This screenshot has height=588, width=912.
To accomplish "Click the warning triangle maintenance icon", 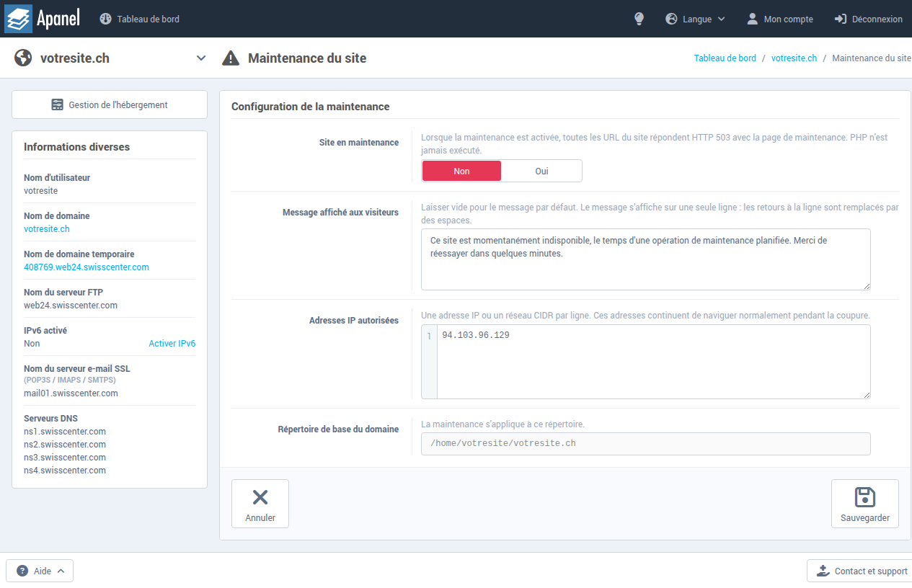I will [231, 58].
